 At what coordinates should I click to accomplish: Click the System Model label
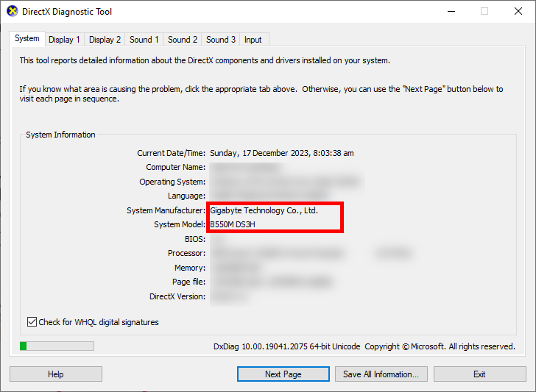point(180,224)
